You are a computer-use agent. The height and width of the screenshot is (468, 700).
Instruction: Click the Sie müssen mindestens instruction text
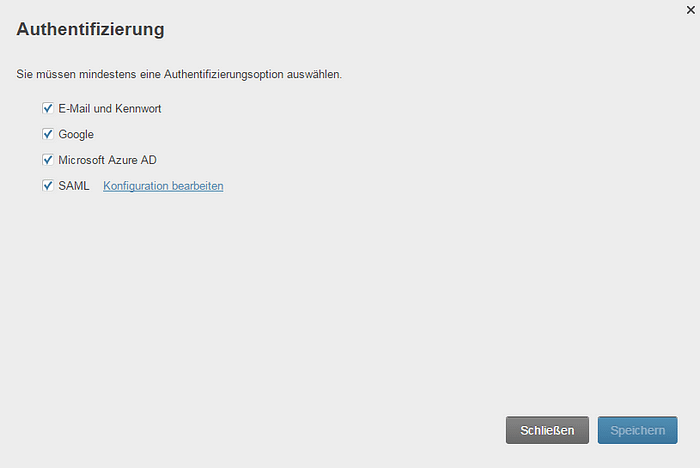tap(179, 74)
